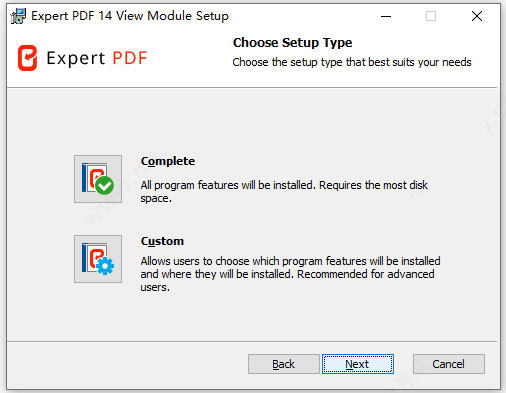Click the Complete description about disk space
The width and height of the screenshot is (506, 393).
[x=284, y=192]
